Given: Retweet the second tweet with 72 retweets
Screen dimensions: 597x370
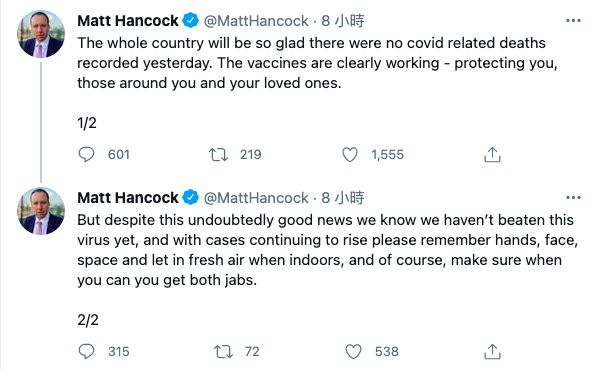Looking at the screenshot, I should tap(223, 351).
